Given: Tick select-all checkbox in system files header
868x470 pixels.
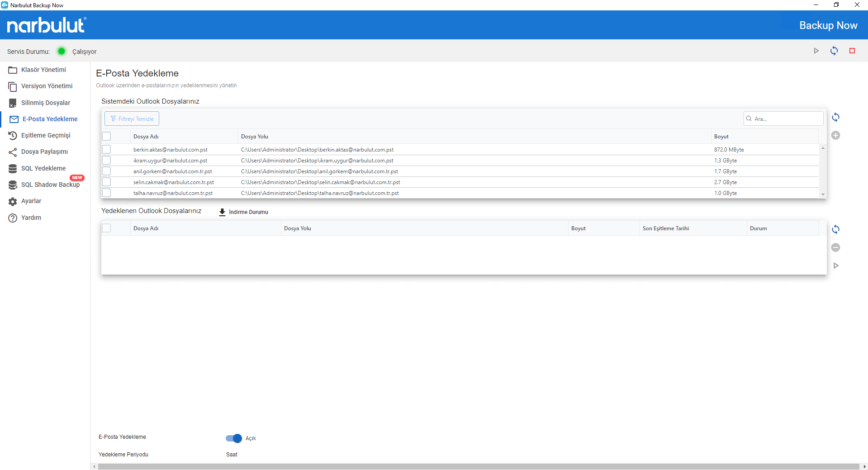Looking at the screenshot, I should (x=106, y=136).
